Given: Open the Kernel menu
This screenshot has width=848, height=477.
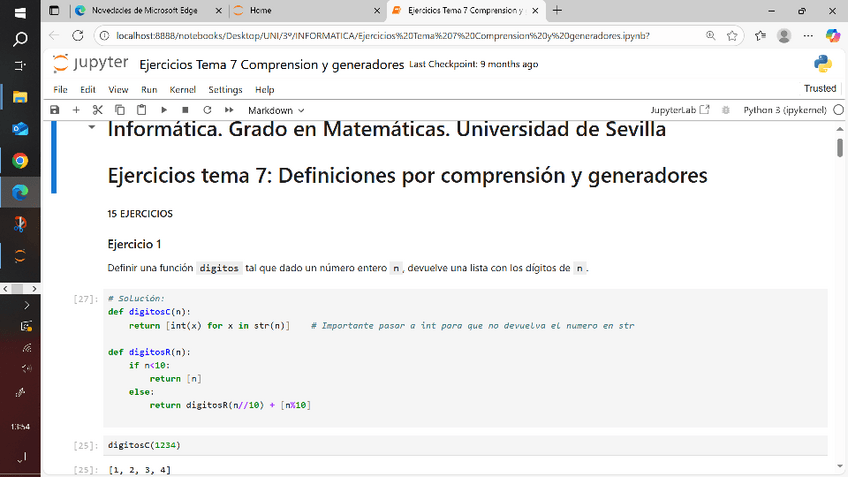Looking at the screenshot, I should (x=182, y=90).
